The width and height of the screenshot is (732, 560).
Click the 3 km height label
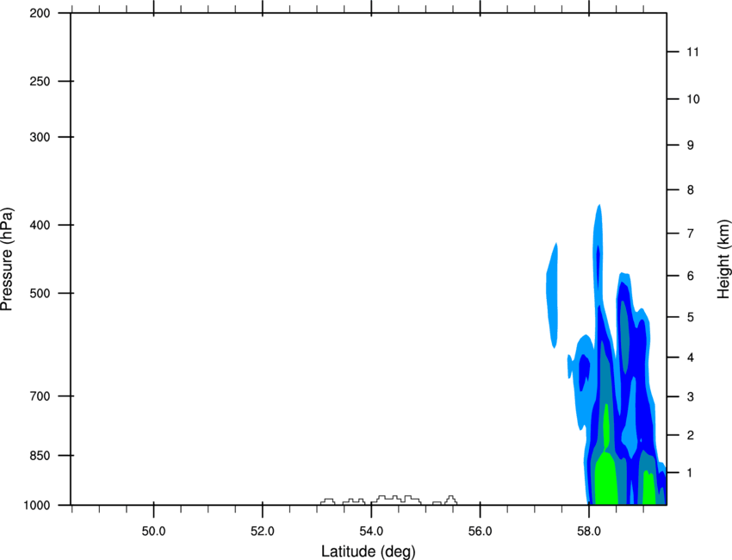click(x=691, y=397)
